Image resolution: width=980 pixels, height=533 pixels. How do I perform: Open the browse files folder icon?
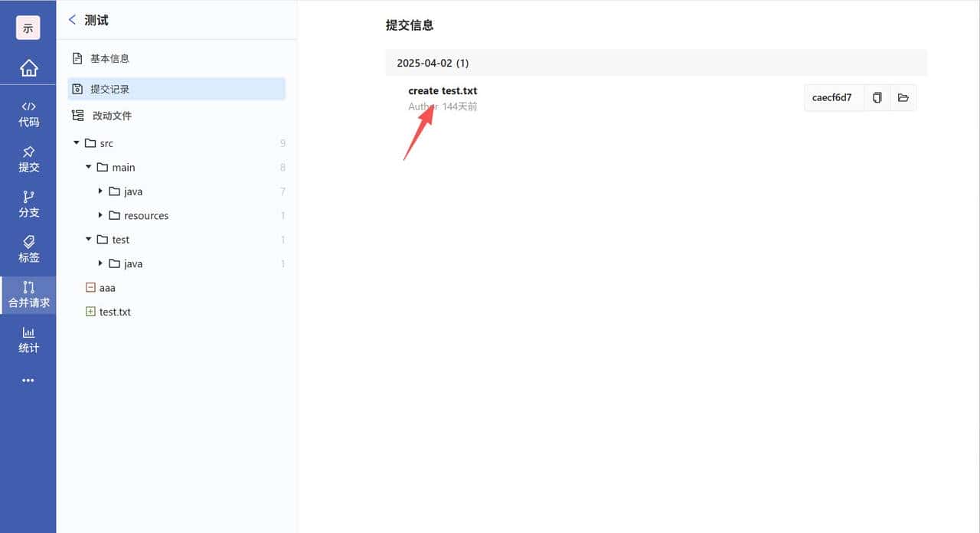(903, 97)
